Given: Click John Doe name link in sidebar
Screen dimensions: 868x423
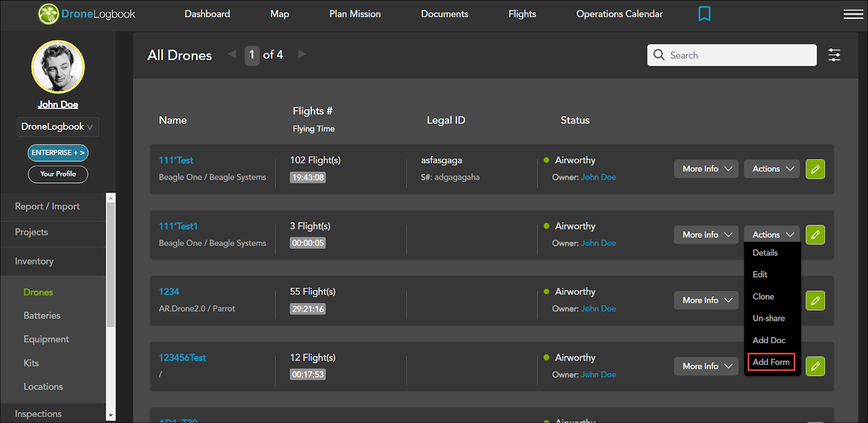Looking at the screenshot, I should click(58, 104).
